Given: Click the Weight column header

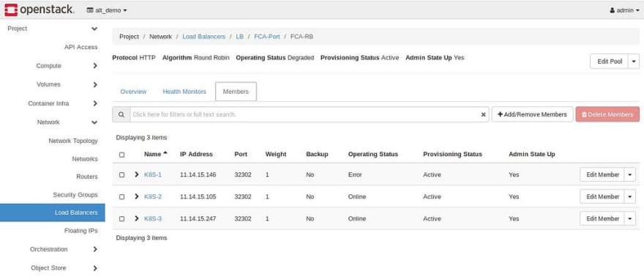Looking at the screenshot, I should click(x=276, y=154).
